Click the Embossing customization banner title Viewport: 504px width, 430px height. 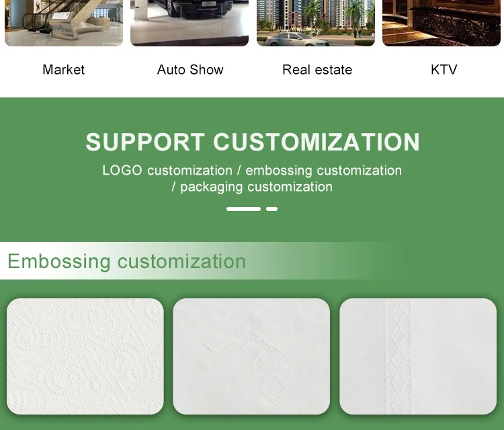(126, 261)
